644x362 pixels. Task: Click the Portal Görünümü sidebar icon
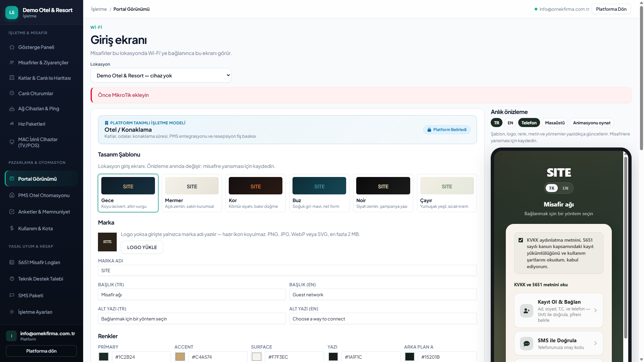point(12,179)
